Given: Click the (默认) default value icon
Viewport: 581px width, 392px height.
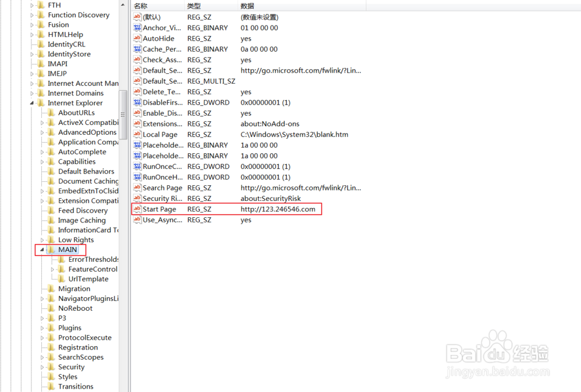Looking at the screenshot, I should (x=137, y=17).
